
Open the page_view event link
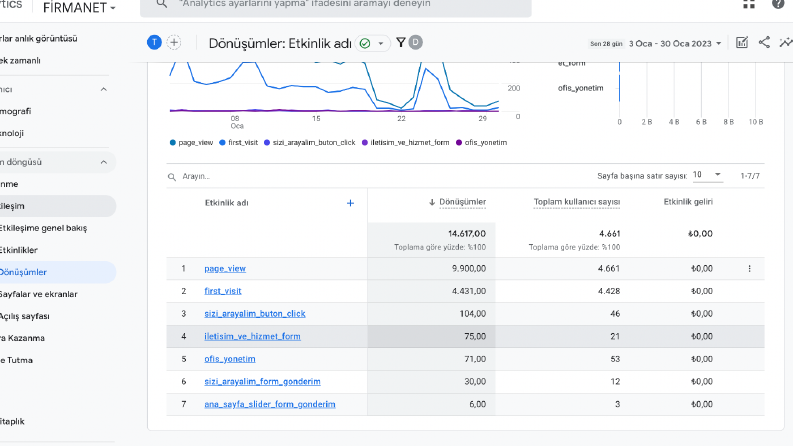225,269
